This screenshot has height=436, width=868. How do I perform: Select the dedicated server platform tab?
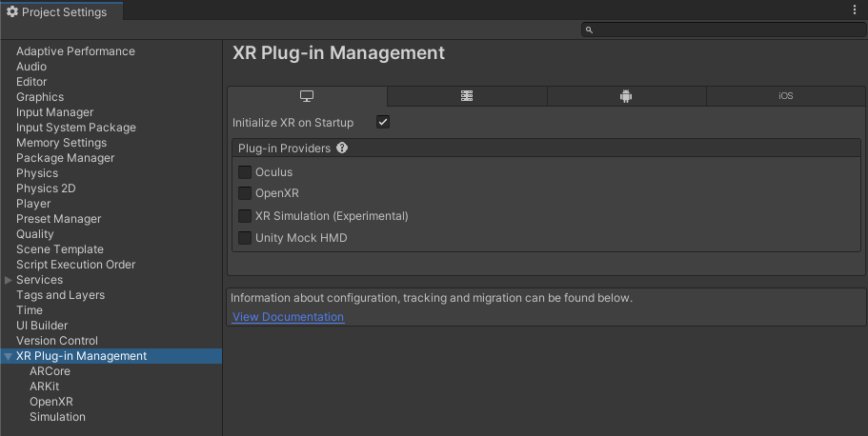[467, 96]
